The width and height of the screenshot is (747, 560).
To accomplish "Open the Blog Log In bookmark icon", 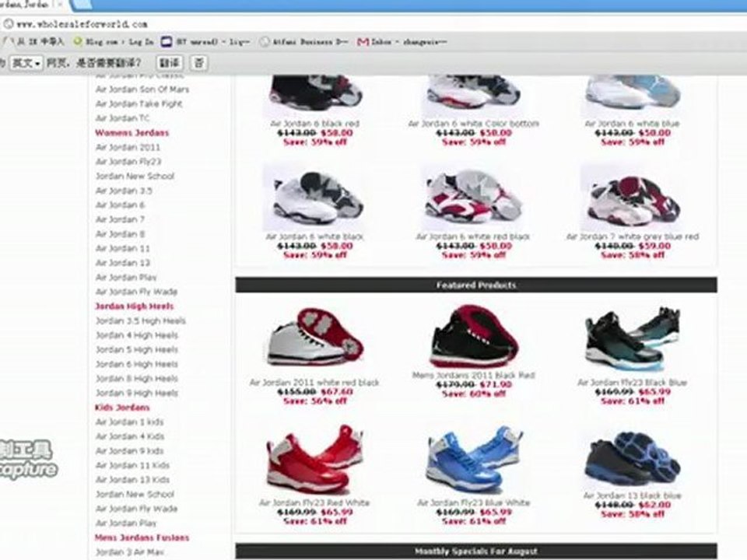I will (x=78, y=42).
